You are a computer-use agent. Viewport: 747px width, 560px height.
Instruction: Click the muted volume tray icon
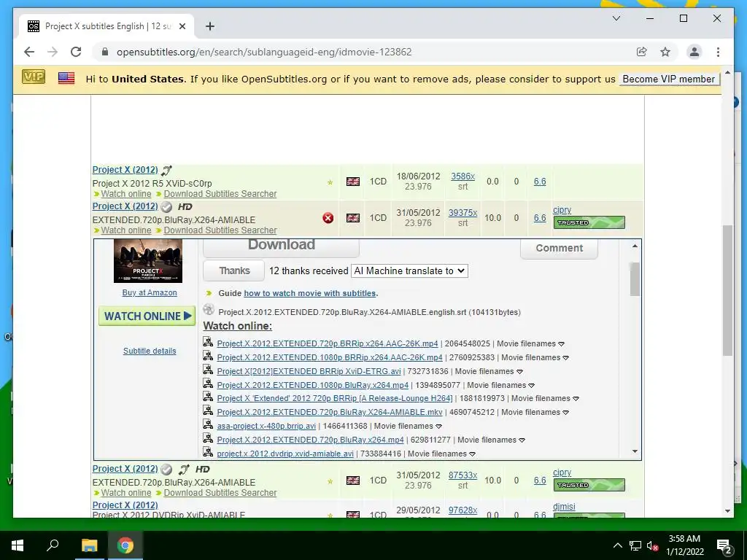[x=653, y=545]
